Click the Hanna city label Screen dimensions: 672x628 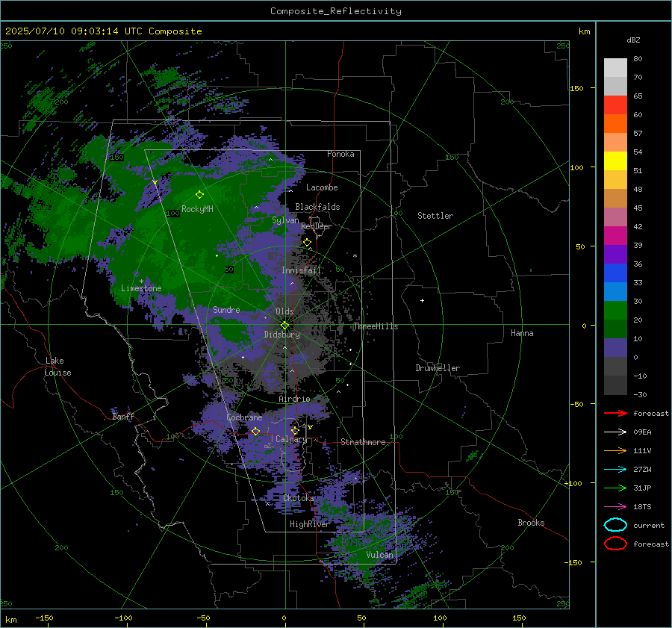pos(522,333)
